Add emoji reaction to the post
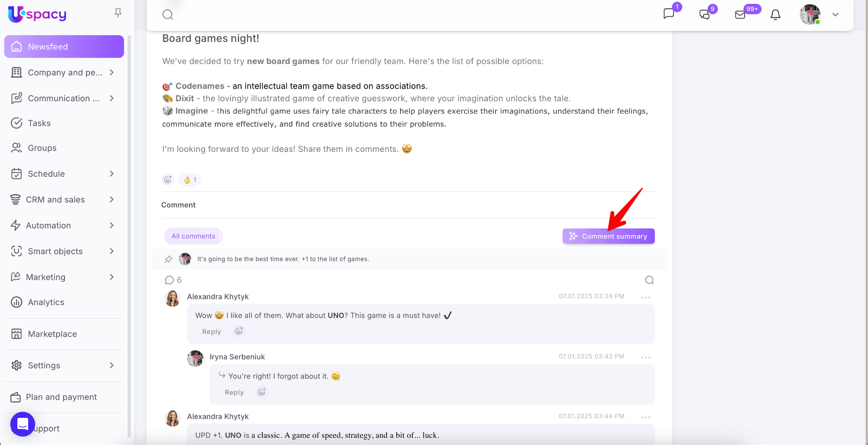 [x=168, y=180]
